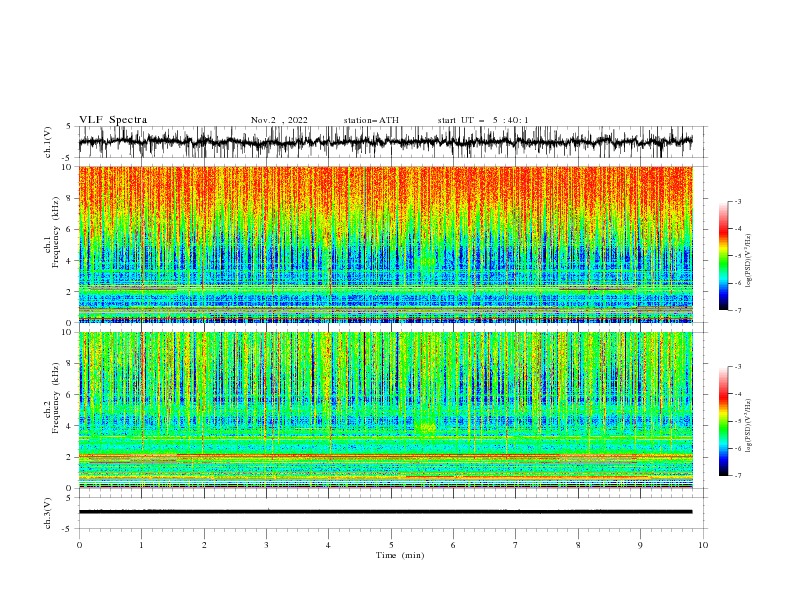Screen dimensions: 792x612
Task: Click time axis tick label '8'
Action: coord(578,545)
